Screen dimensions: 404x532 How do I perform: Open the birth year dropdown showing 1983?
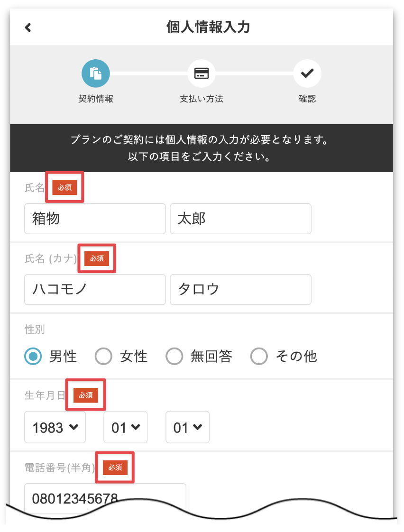(55, 428)
